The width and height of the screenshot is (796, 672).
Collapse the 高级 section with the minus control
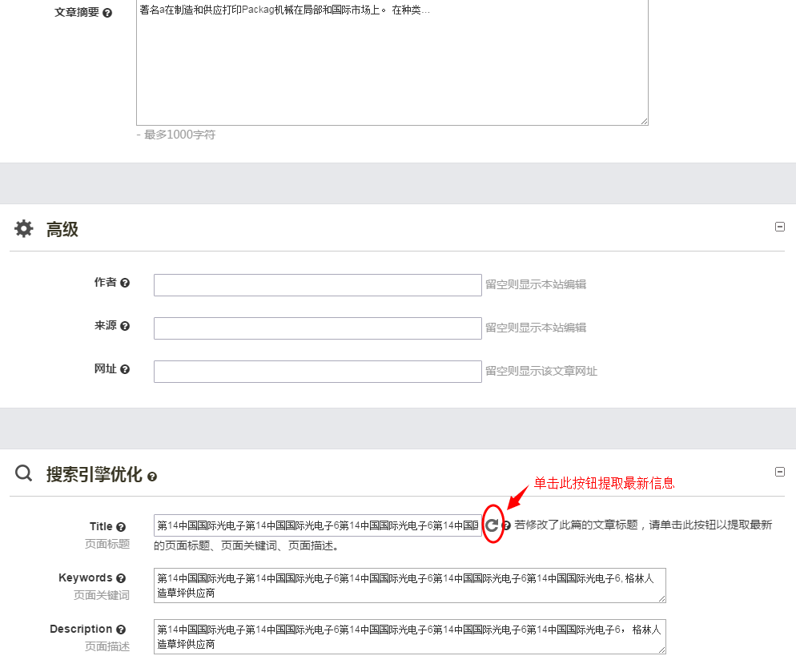pos(780,227)
